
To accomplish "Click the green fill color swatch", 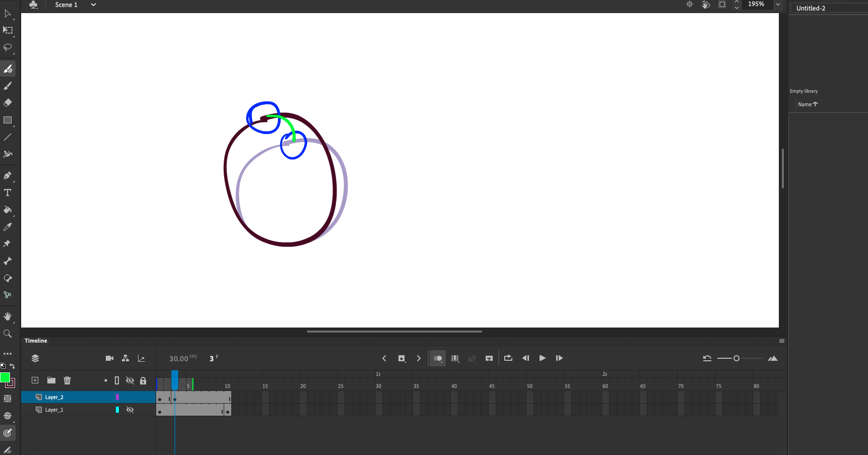I will [x=6, y=377].
